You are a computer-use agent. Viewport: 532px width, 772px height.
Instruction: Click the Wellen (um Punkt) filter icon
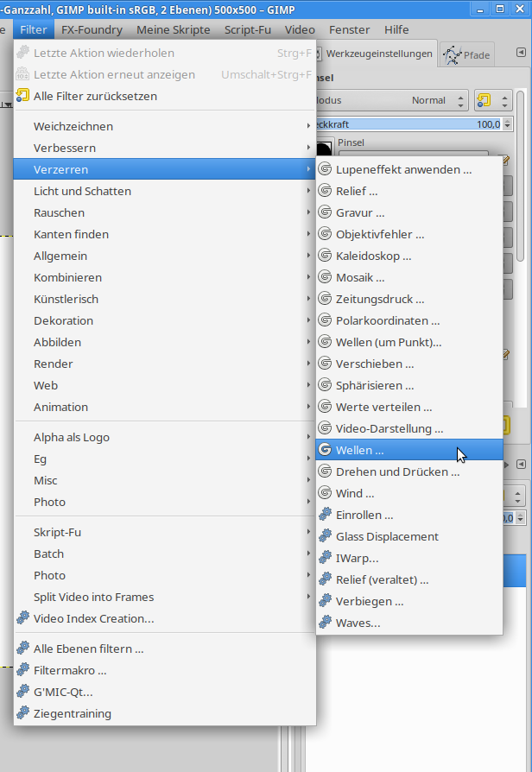(x=325, y=342)
